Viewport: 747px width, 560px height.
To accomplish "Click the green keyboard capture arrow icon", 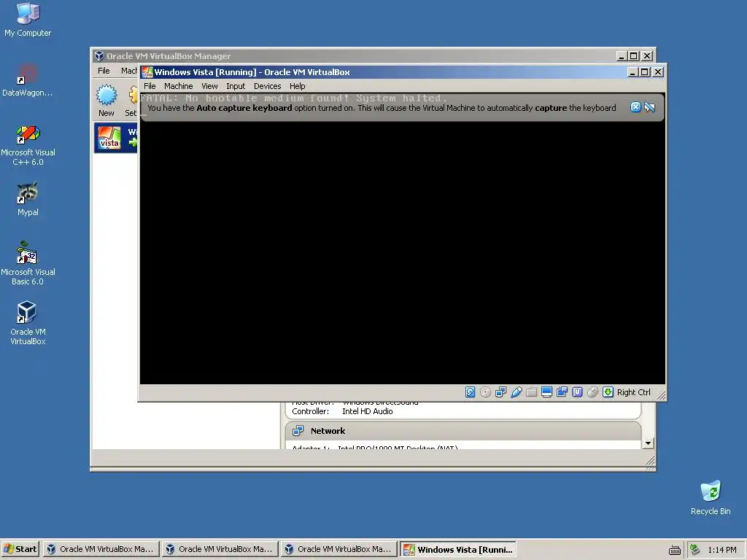I will click(608, 392).
